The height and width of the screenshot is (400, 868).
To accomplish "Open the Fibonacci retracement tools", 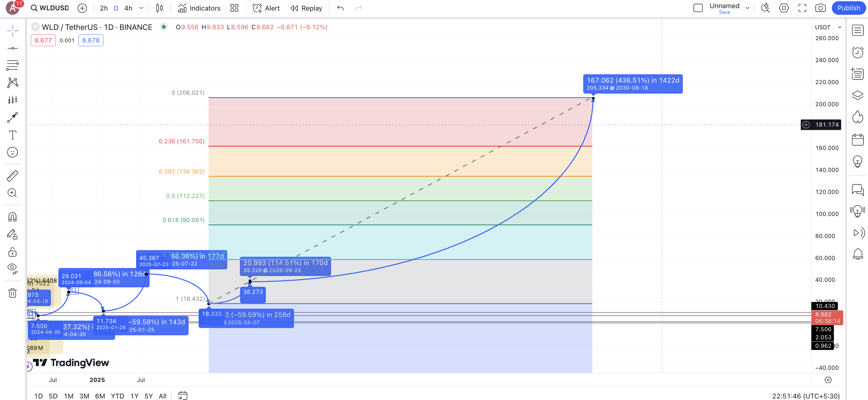I will [12, 65].
